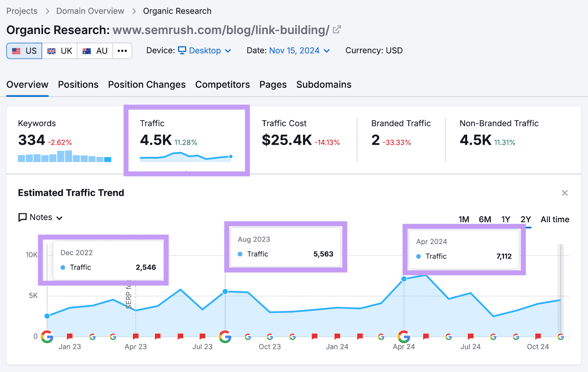The image size is (588, 372).
Task: Click the Organic Research breadcrumb
Action: pyautogui.click(x=177, y=11)
